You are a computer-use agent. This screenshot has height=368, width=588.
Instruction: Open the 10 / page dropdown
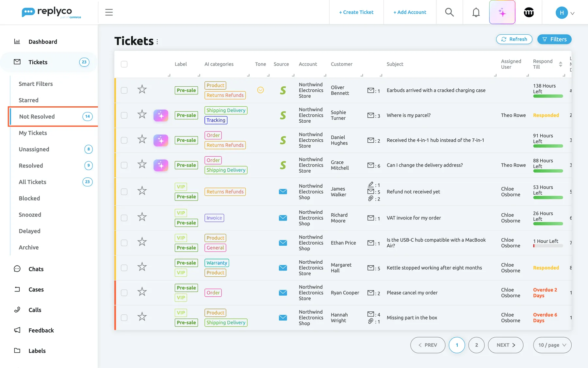[x=552, y=345]
